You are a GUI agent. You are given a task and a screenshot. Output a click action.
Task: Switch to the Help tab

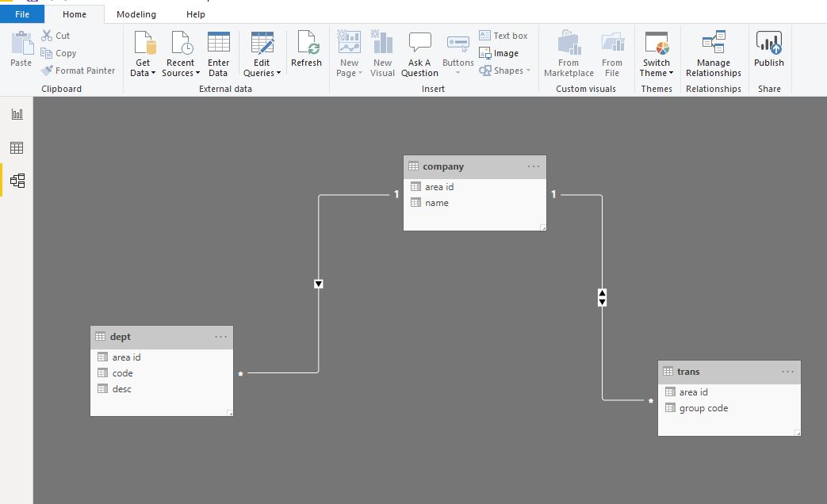point(195,14)
